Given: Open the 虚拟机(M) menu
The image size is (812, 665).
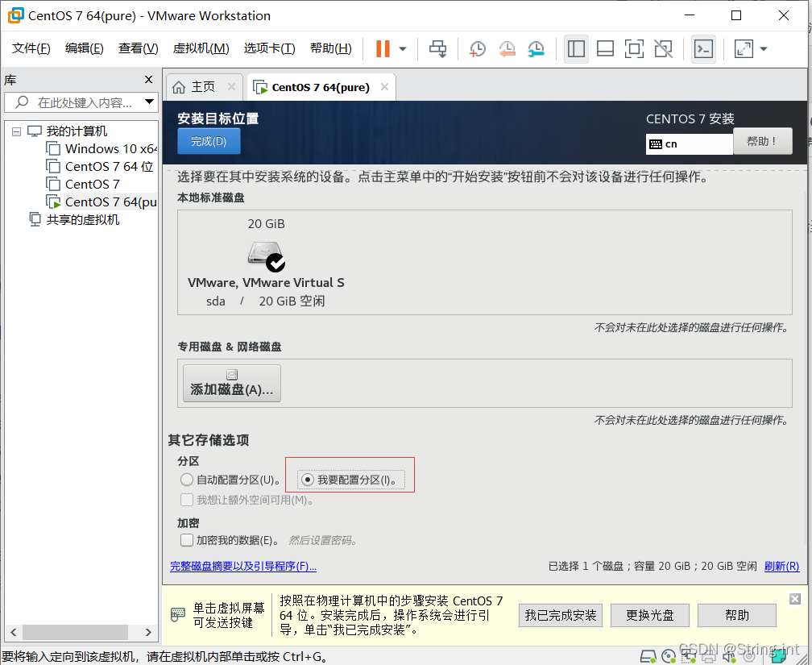Looking at the screenshot, I should point(201,48).
